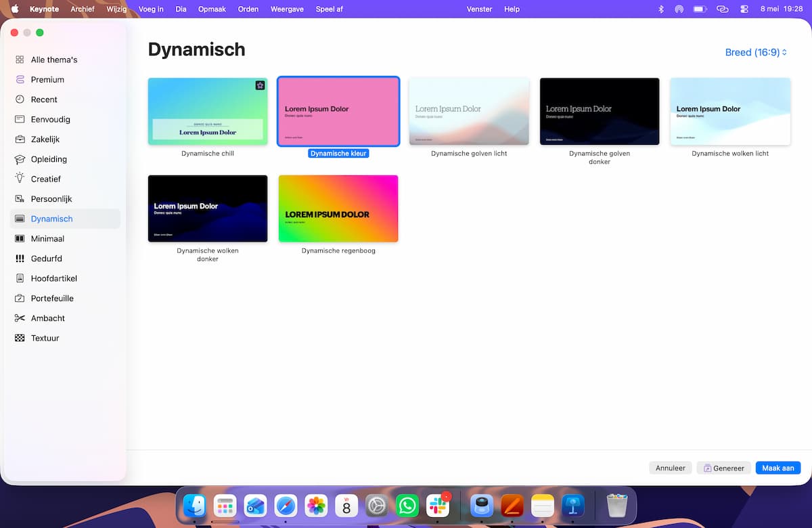The width and height of the screenshot is (812, 528).
Task: Click the Textuur checkerboard icon
Action: point(20,338)
